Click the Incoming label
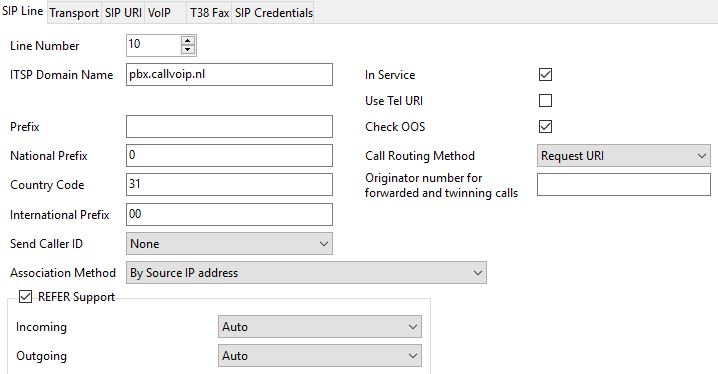Viewport: 718px width, 374px height. coord(41,327)
